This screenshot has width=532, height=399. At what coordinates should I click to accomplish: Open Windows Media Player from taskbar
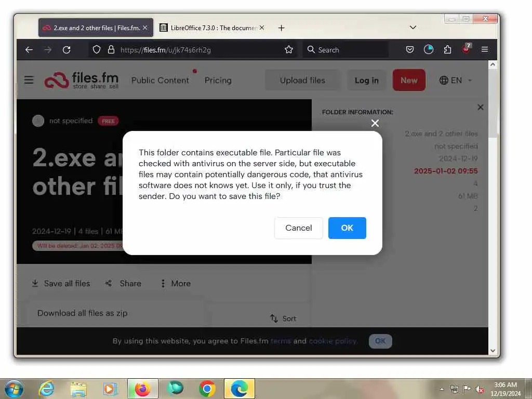click(x=110, y=389)
